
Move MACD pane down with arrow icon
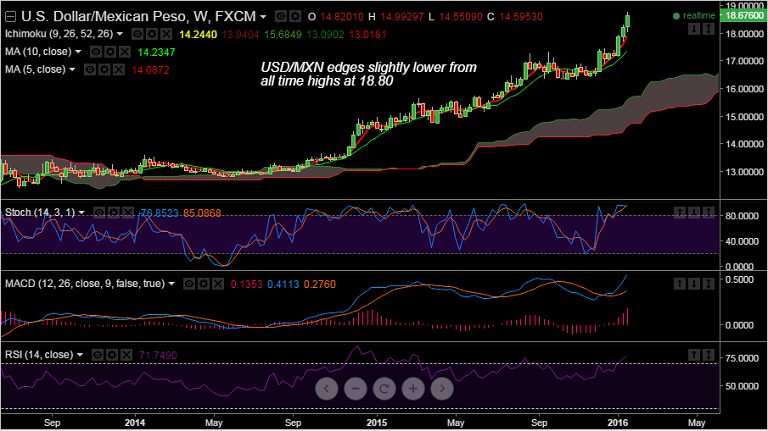(694, 284)
